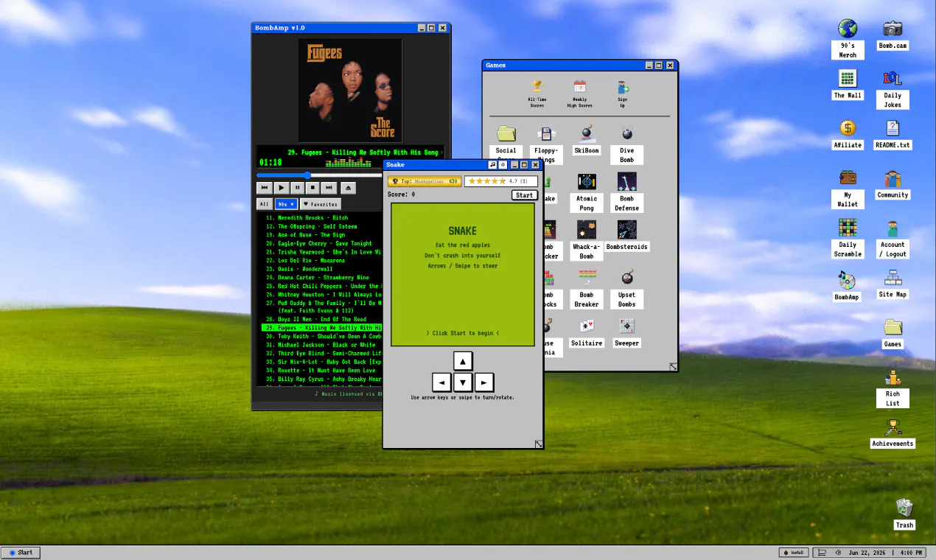The width and height of the screenshot is (936, 560).
Task: Click the Top score banner in Snake
Action: [425, 181]
